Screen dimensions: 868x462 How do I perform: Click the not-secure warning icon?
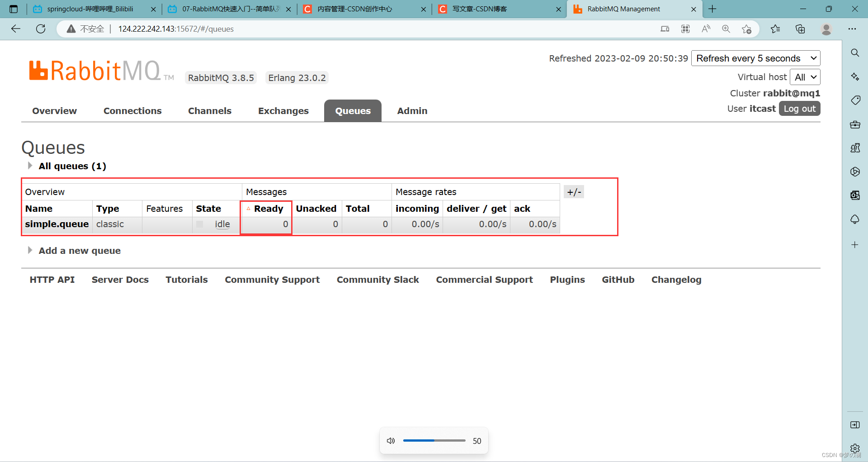coord(71,29)
